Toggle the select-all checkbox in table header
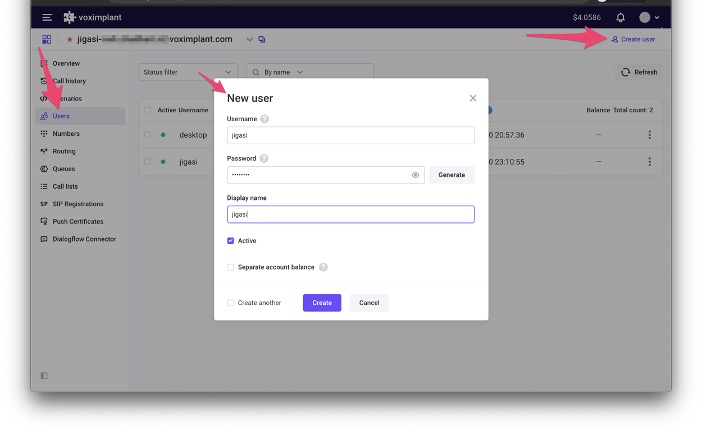This screenshot has height=432, width=702. tap(147, 110)
